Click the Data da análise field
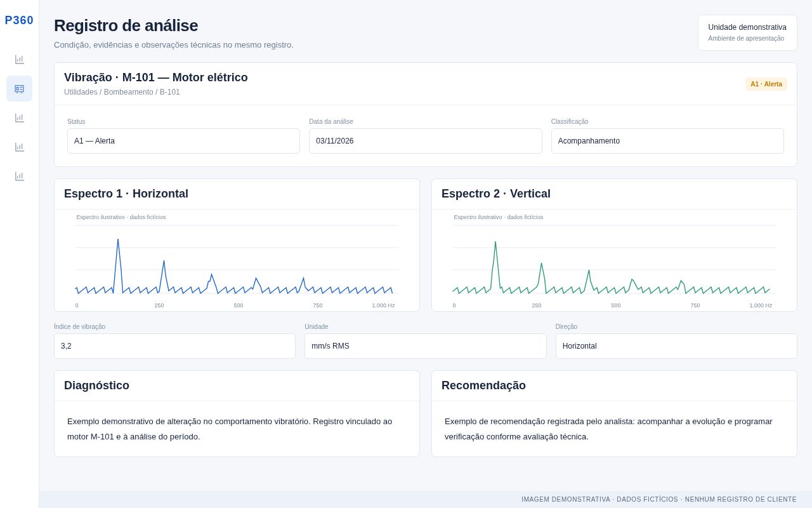The image size is (812, 508). pos(425,141)
